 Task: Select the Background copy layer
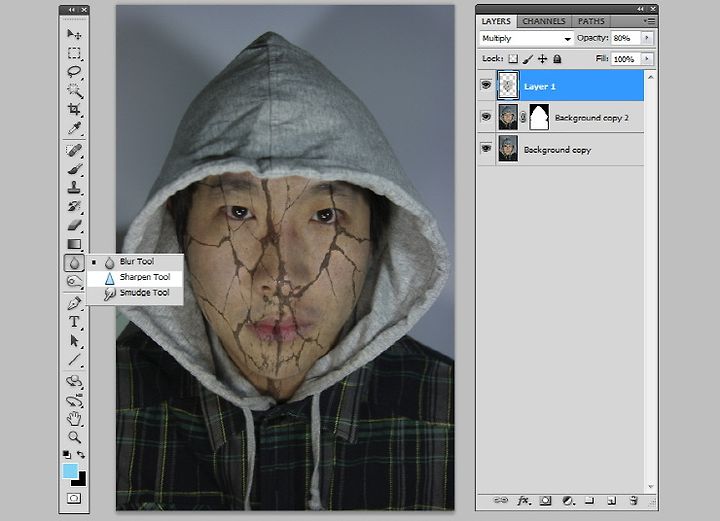(x=570, y=149)
